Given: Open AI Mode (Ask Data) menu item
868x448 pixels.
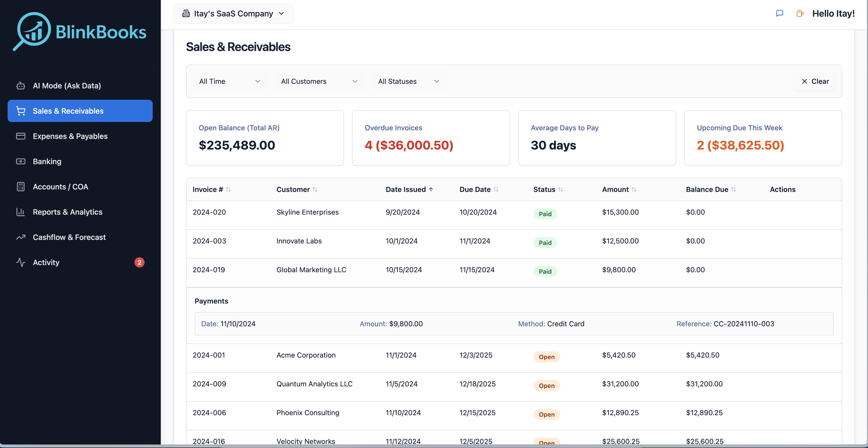Looking at the screenshot, I should tap(67, 86).
